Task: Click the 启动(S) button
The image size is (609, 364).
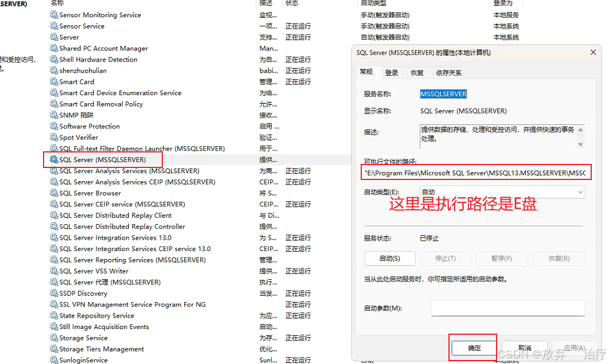Action: 390,259
